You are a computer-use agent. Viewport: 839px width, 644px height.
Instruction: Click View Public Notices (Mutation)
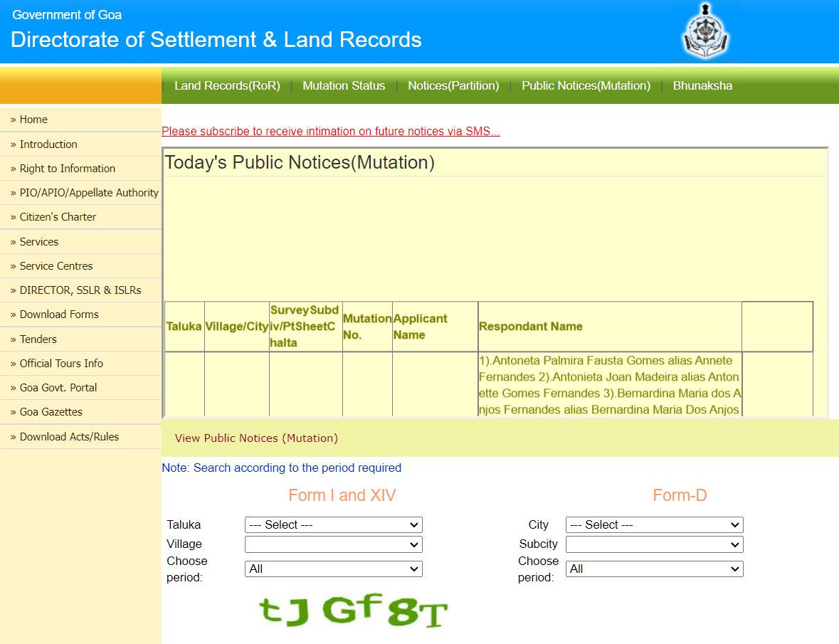point(256,438)
